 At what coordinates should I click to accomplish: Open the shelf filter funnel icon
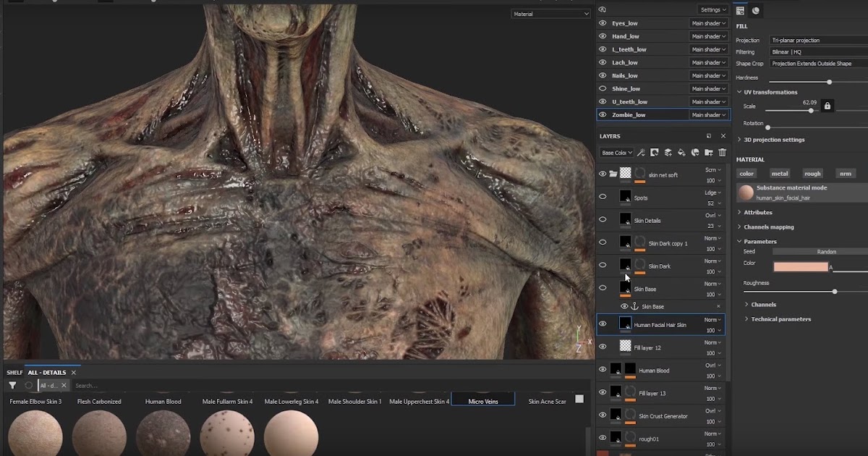pos(12,385)
